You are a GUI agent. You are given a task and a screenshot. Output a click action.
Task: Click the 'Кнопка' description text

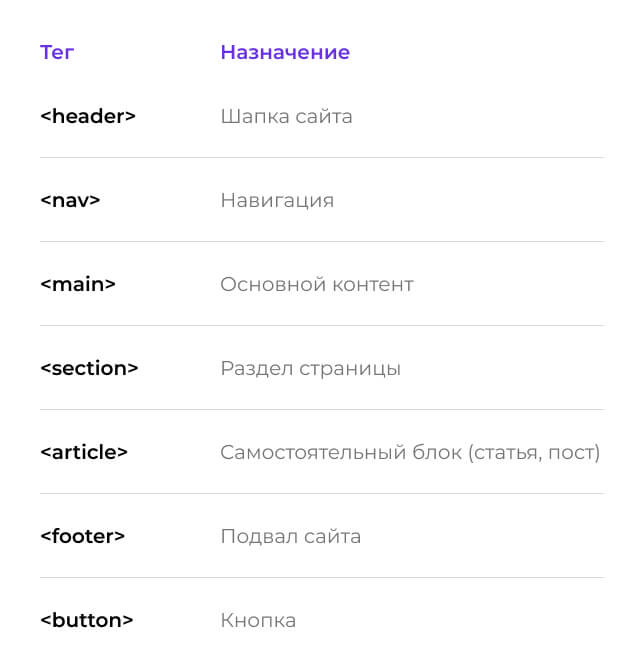(258, 620)
